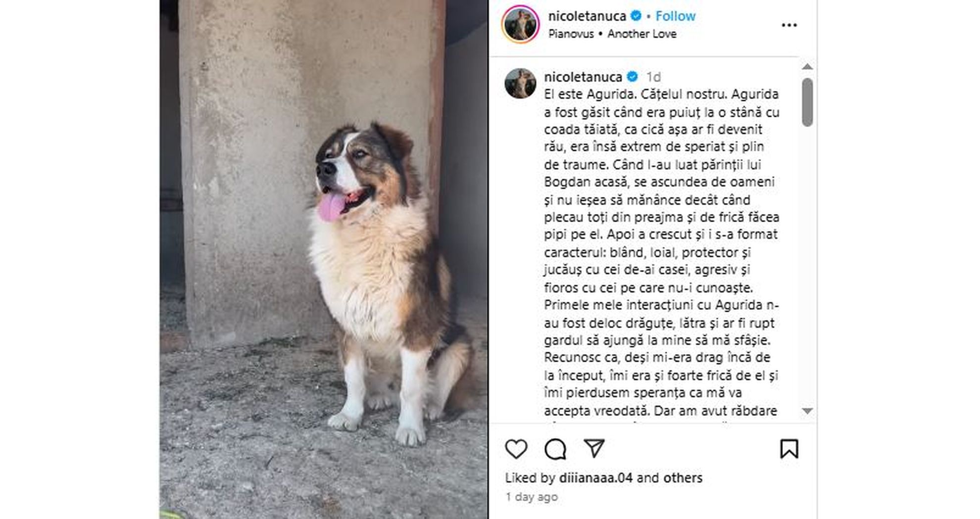Image resolution: width=980 pixels, height=519 pixels.
Task: Click the caption username nicoletanuca
Action: (583, 77)
